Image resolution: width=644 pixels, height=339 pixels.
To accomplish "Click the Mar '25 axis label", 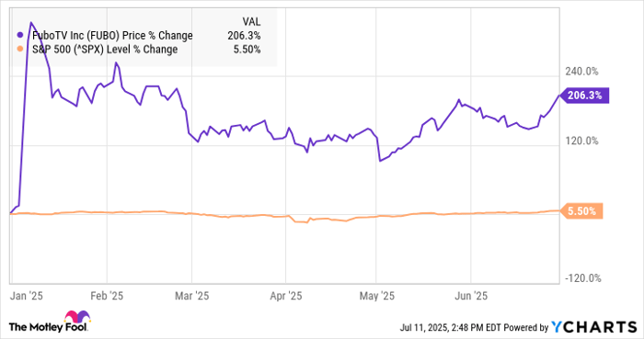I will (x=191, y=296).
